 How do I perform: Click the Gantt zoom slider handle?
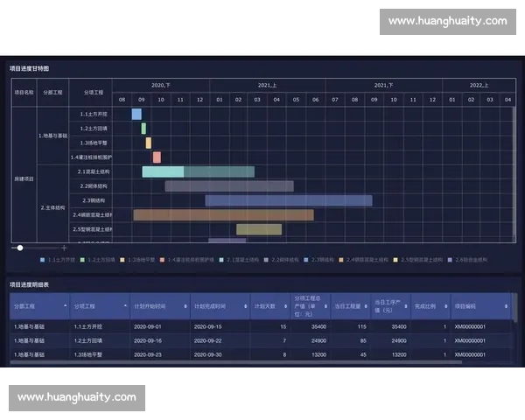tap(20, 248)
